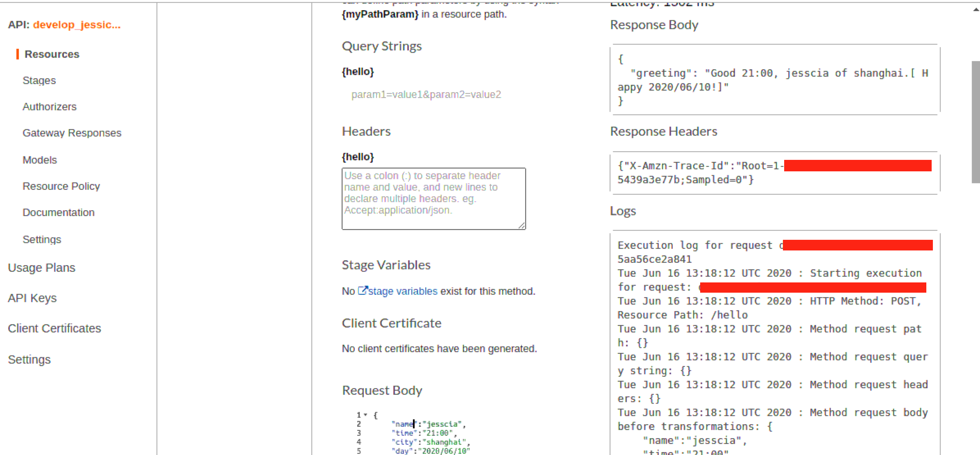Collapse the JSON object in Request Body editor
This screenshot has width=980, height=455.
pos(366,414)
